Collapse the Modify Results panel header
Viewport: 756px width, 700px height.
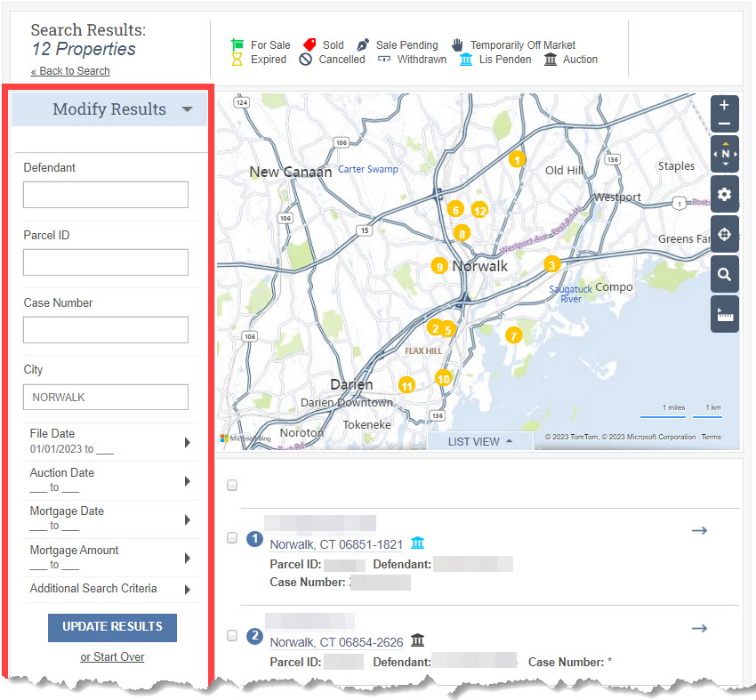point(109,109)
